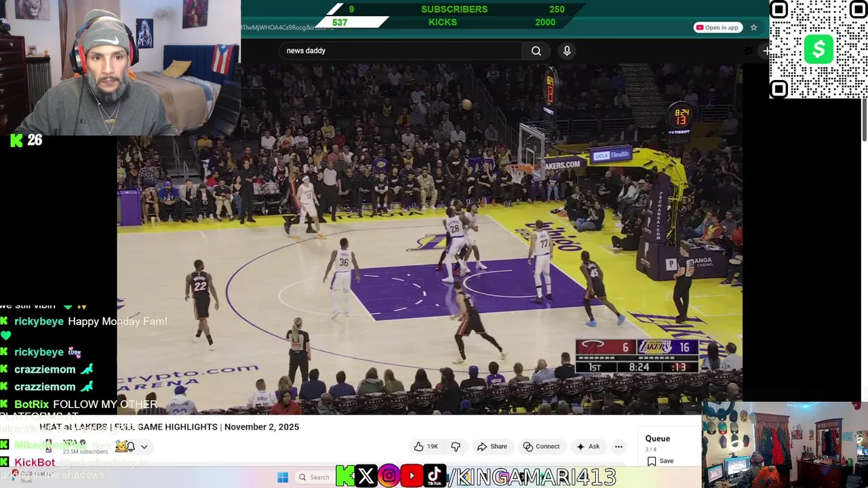Click the Instagram icon in overlay
Viewport: 868px width, 488px height.
[x=389, y=476]
